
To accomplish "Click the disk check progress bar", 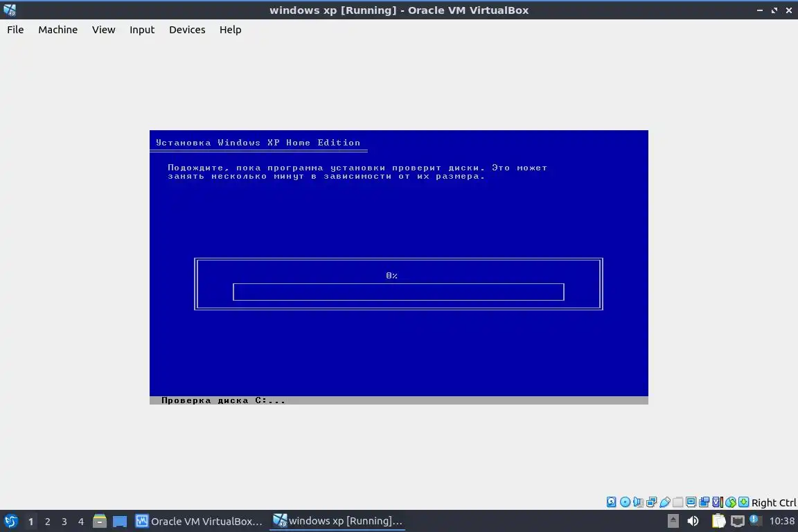I will (398, 292).
